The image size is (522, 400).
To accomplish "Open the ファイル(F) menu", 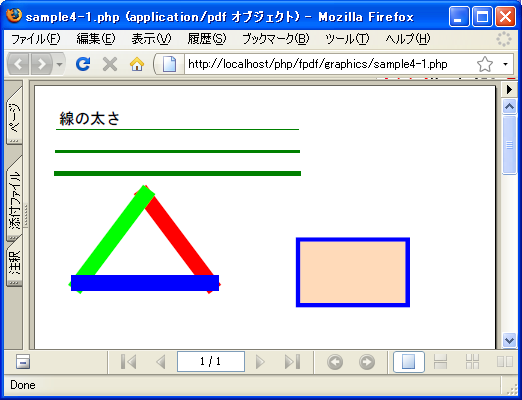I will click(x=36, y=39).
